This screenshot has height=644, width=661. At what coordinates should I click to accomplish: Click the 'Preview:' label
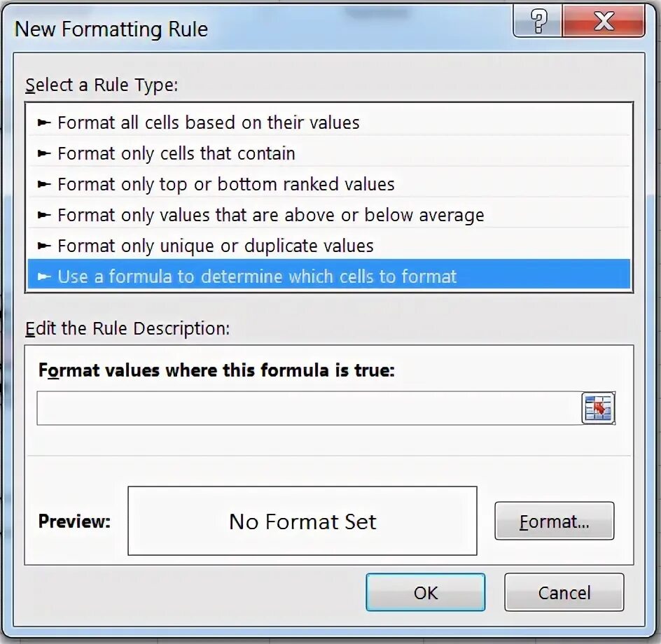point(74,521)
